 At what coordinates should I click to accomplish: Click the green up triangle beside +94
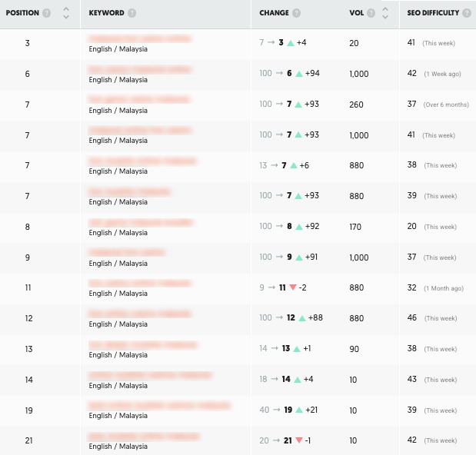[x=299, y=74]
